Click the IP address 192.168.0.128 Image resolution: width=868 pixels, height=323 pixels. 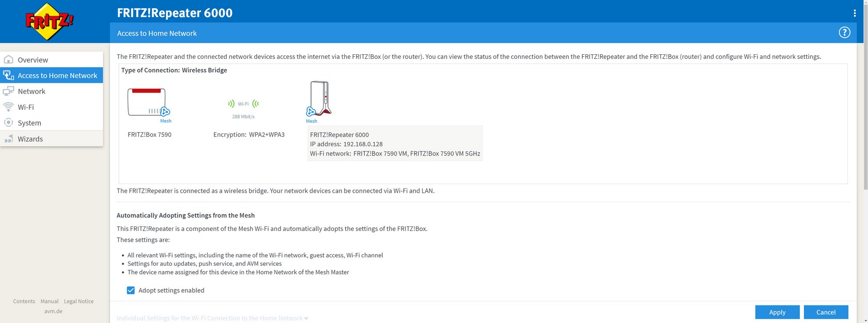346,144
